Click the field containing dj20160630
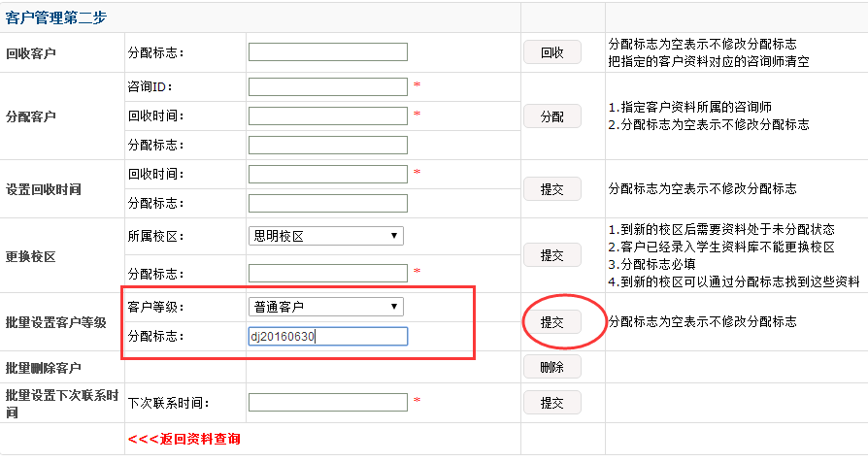 pyautogui.click(x=328, y=337)
